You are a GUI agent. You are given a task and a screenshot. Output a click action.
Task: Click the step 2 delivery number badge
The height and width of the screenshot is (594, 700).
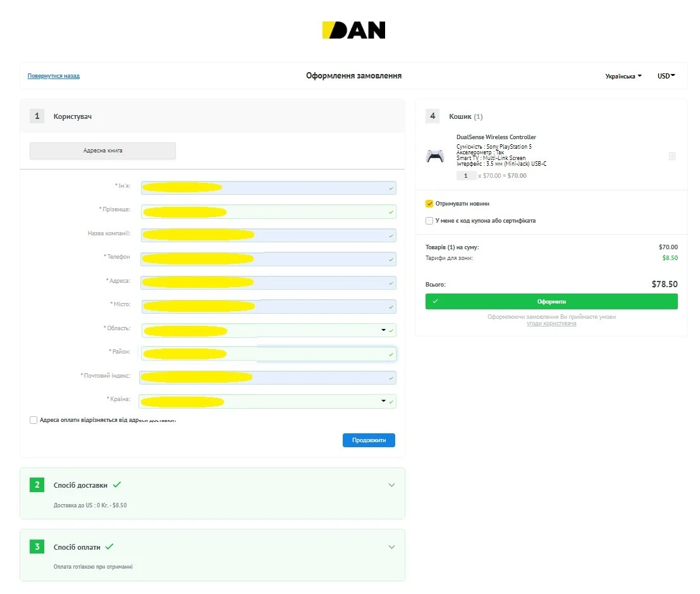tap(37, 485)
